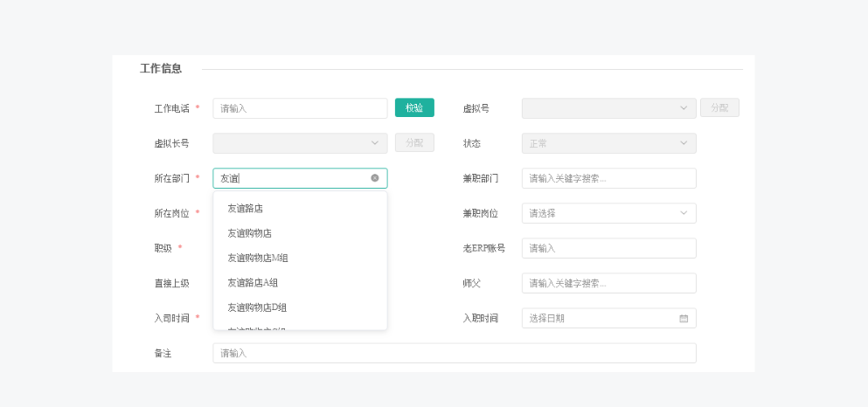
Task: Expand the 虚拟号 dropdown
Action: [x=608, y=108]
